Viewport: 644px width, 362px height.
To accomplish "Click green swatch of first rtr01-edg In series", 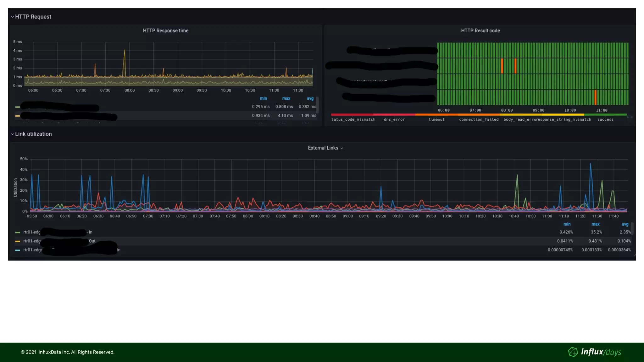I will pyautogui.click(x=18, y=233).
